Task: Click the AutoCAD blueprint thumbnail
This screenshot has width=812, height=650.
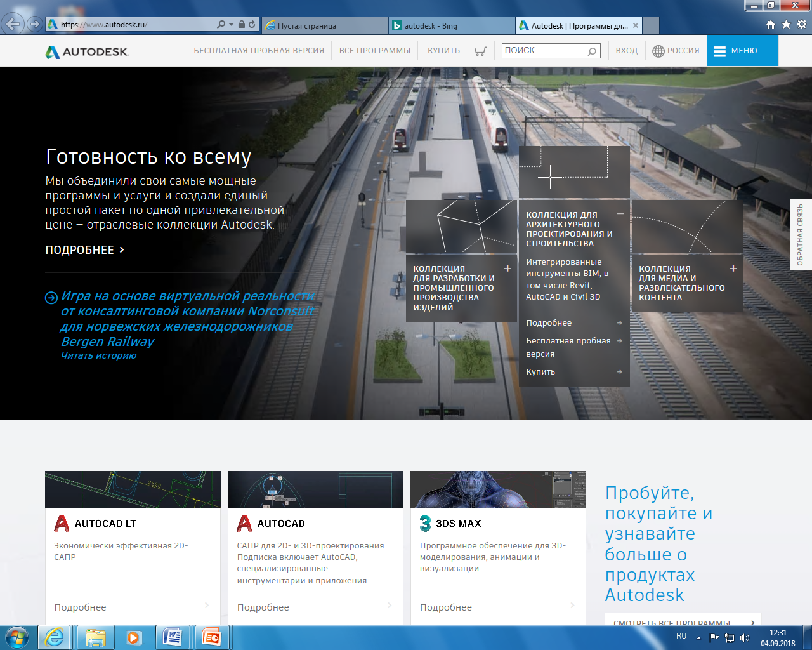Action: pos(315,489)
